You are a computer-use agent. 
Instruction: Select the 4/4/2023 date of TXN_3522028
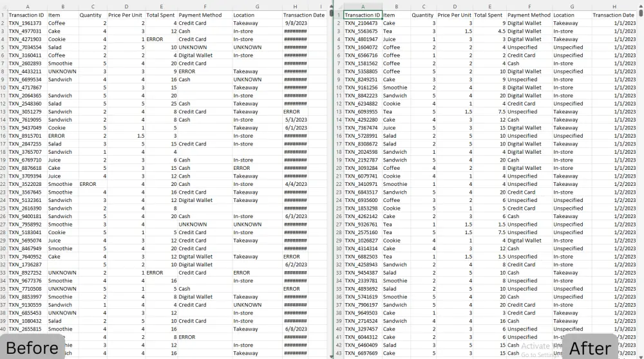(295, 184)
